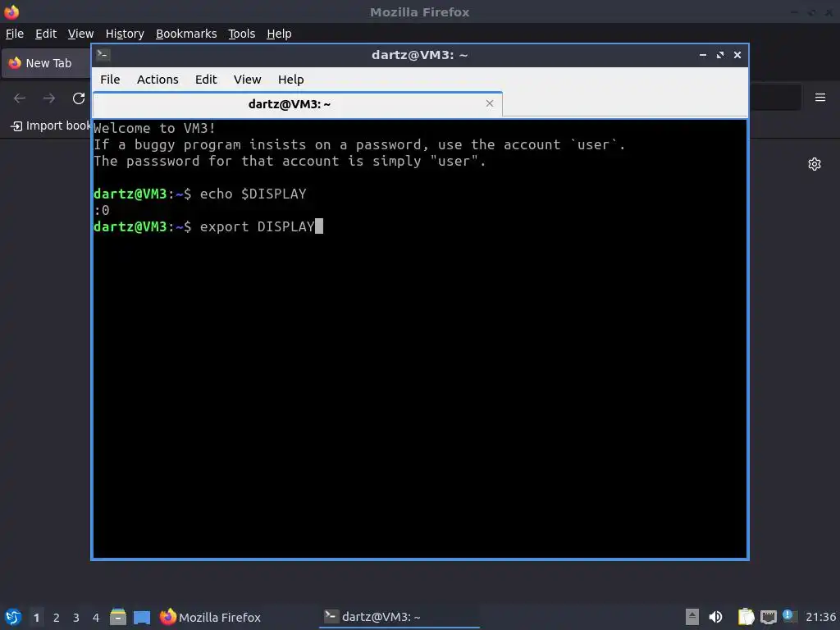Open Firefox File menu
This screenshot has width=840, height=630.
[x=15, y=34]
